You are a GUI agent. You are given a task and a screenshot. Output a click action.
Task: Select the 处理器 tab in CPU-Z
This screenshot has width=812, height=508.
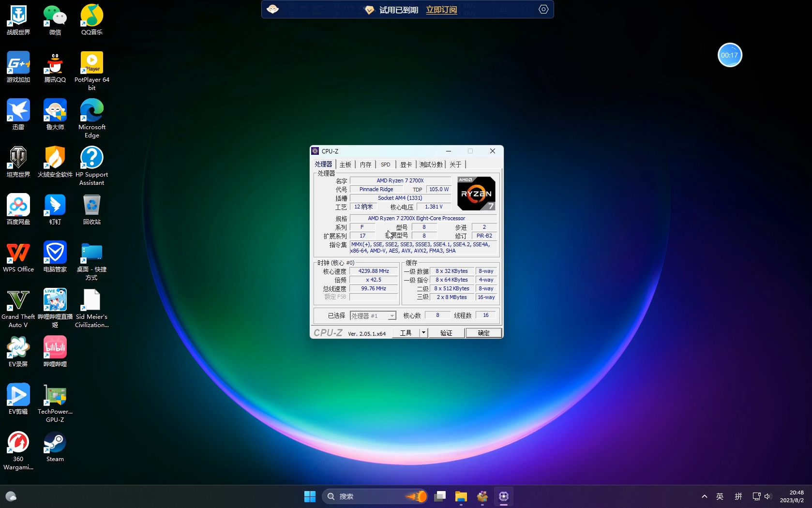323,164
